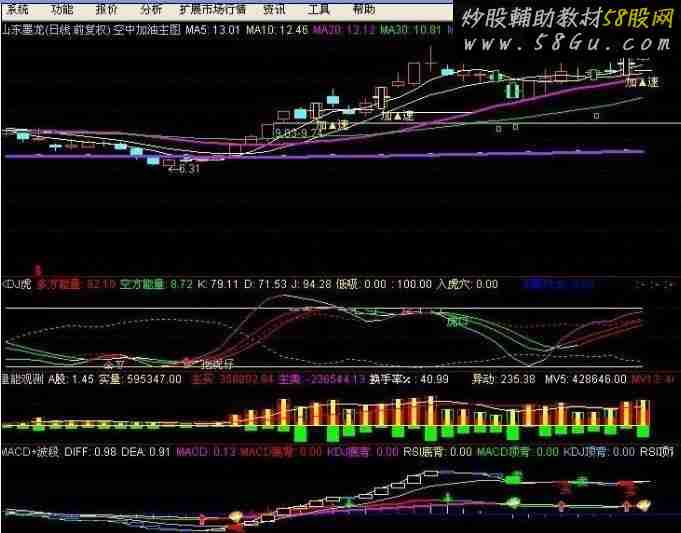
Task: Click the J: 84.28 value
Action: [x=311, y=284]
